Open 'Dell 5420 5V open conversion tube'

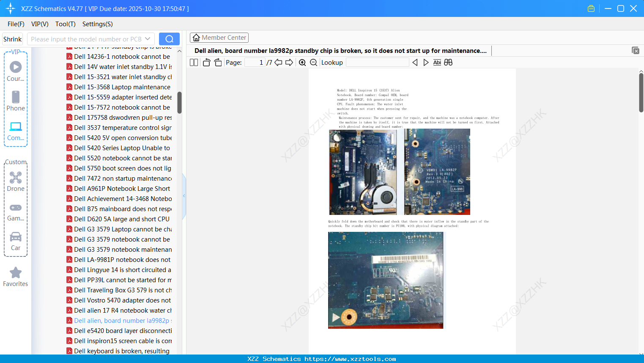(x=119, y=138)
